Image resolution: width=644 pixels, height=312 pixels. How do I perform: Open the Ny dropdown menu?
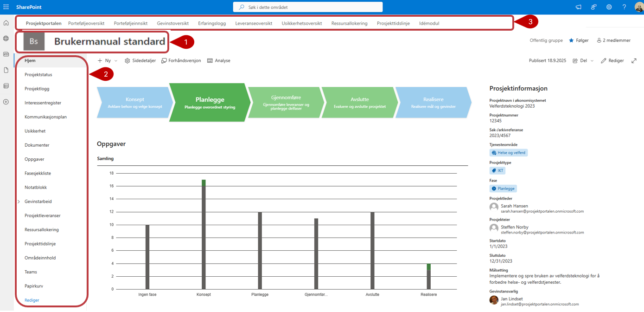108,61
